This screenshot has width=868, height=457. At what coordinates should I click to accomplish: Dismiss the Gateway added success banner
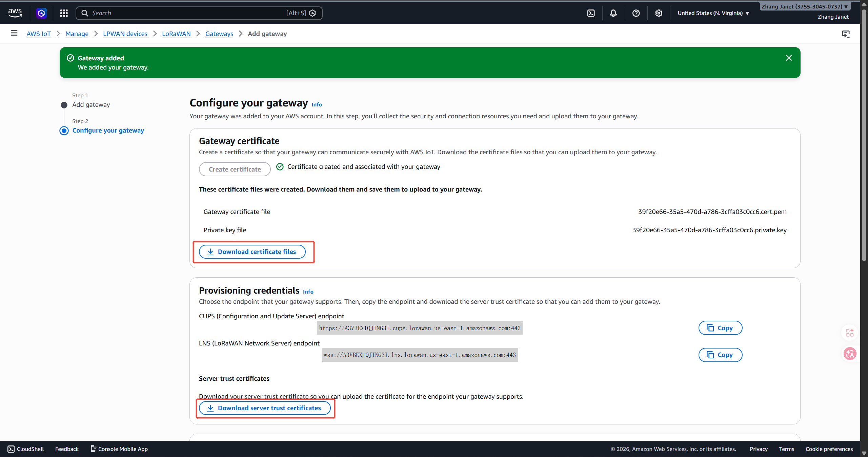click(789, 58)
